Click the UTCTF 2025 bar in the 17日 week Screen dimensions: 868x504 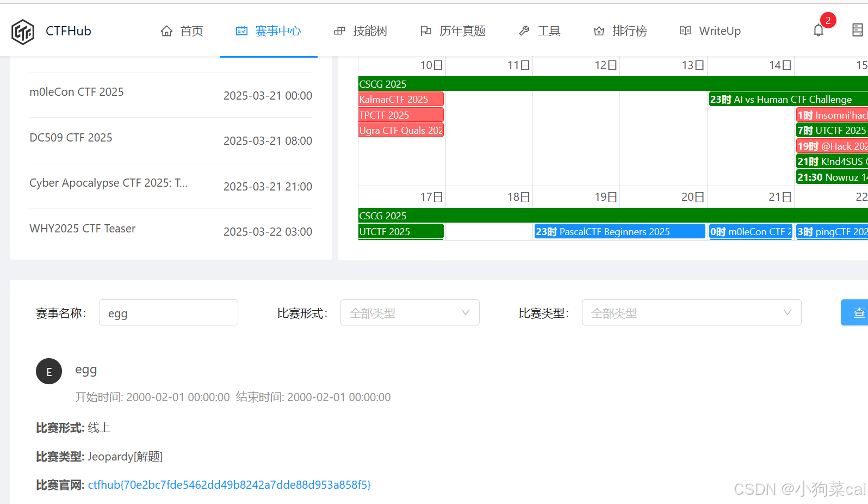click(x=401, y=231)
